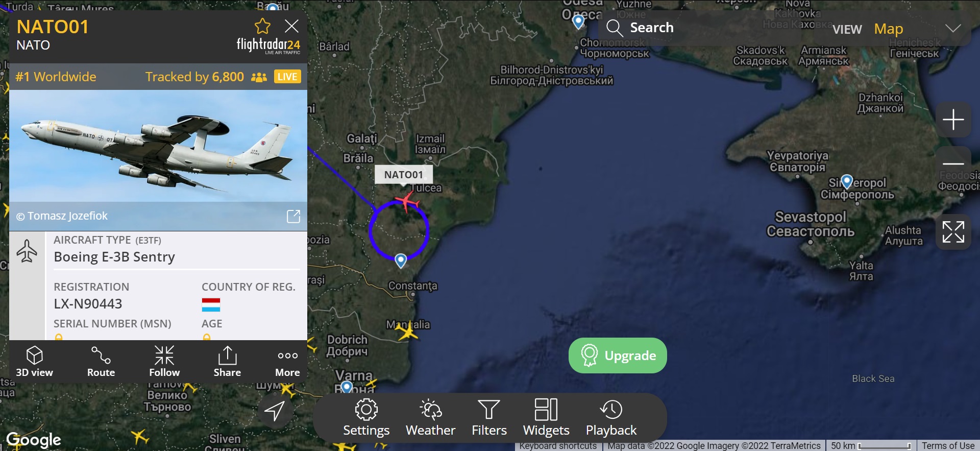Open the Weather layers
Screen dimensions: 980x451
(x=430, y=418)
